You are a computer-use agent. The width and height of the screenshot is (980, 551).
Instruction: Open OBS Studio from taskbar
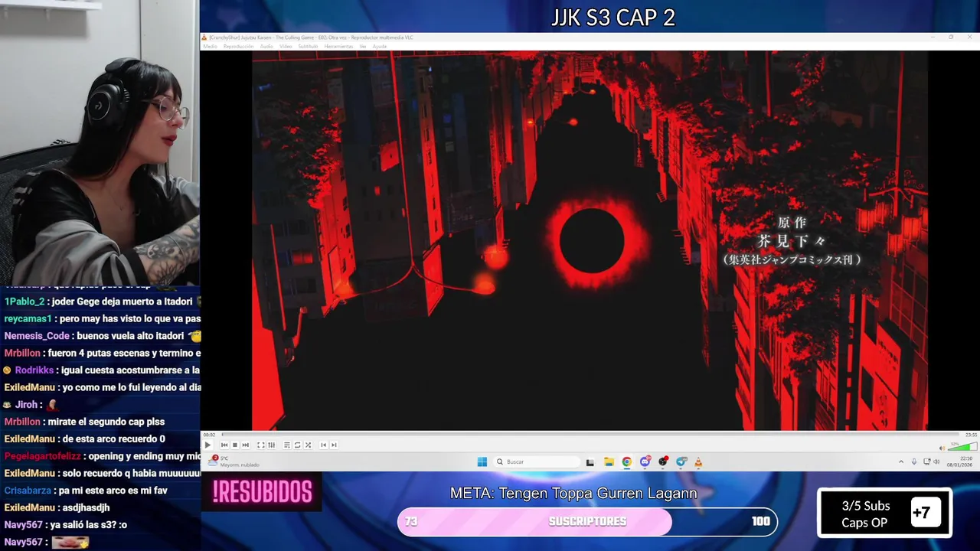(663, 461)
